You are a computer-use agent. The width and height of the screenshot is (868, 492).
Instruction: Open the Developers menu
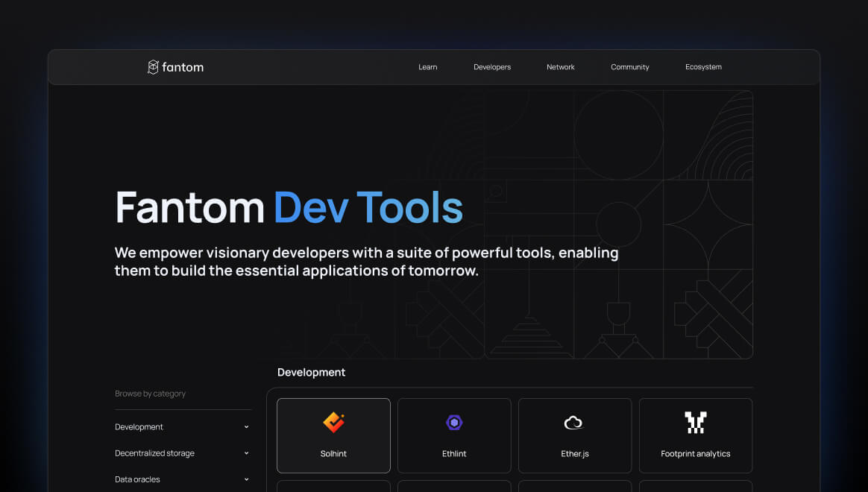[x=492, y=66]
